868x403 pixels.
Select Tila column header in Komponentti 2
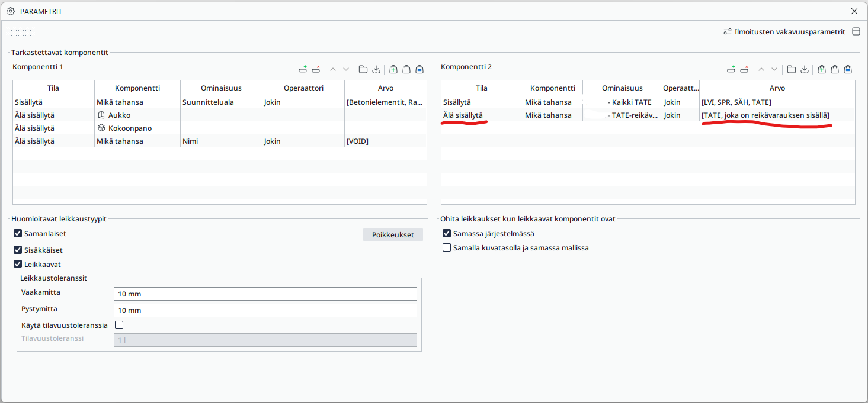pyautogui.click(x=482, y=88)
